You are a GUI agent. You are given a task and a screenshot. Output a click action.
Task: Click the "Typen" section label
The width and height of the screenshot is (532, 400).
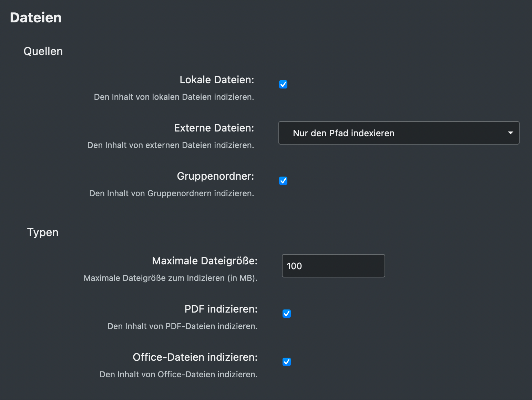[x=42, y=232]
